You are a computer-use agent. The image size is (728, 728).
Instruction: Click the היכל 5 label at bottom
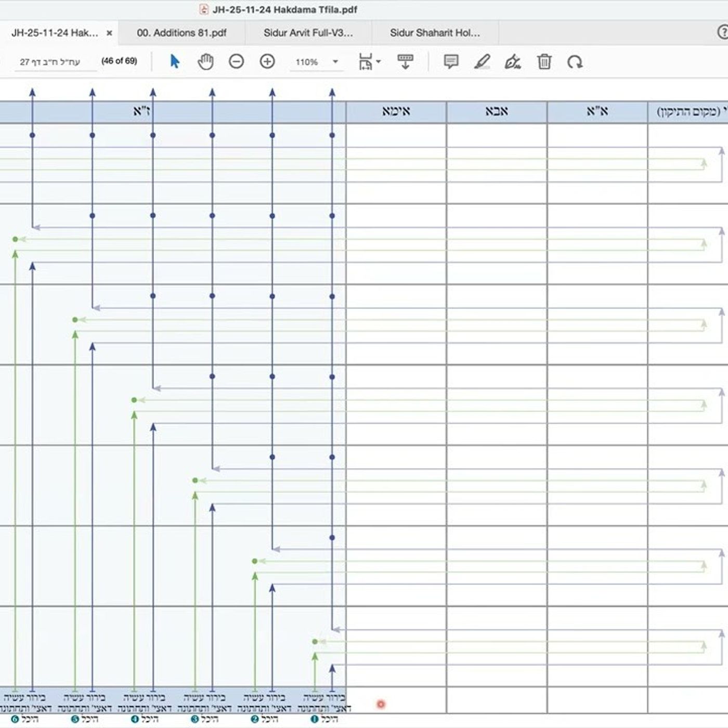tap(85, 719)
